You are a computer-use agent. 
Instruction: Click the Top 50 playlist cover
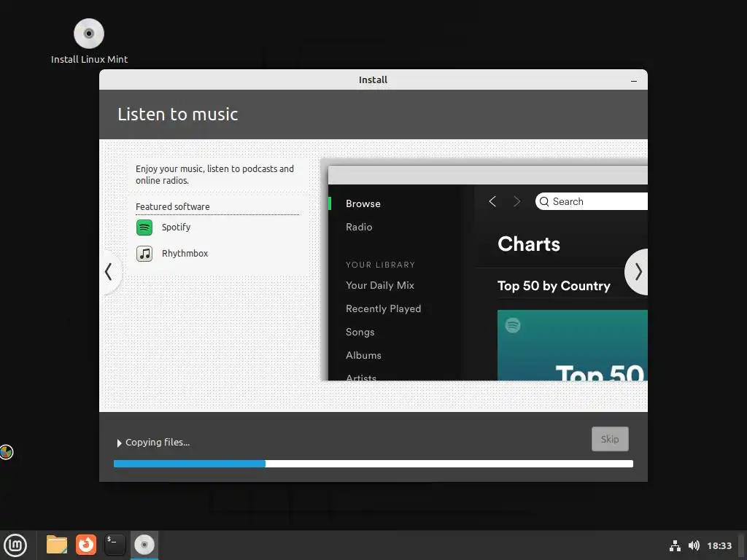pyautogui.click(x=572, y=345)
